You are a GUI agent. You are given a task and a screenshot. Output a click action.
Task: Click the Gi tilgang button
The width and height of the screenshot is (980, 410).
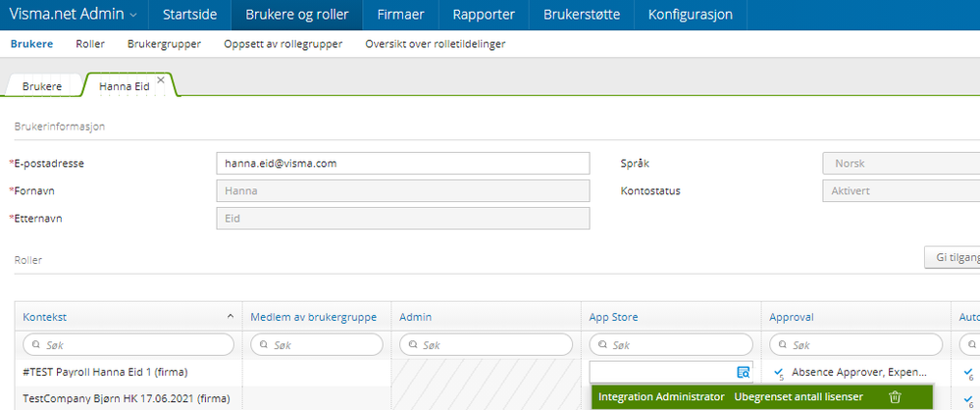point(952,257)
